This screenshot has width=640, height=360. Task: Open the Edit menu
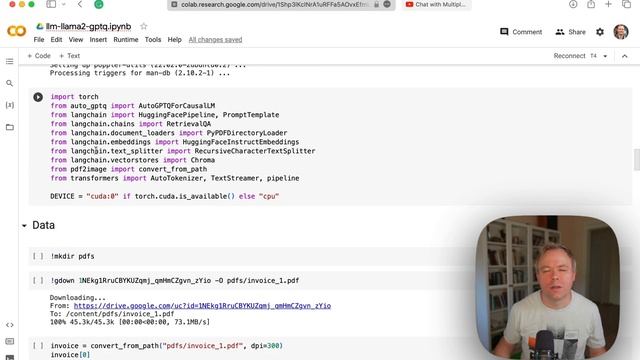coord(56,40)
